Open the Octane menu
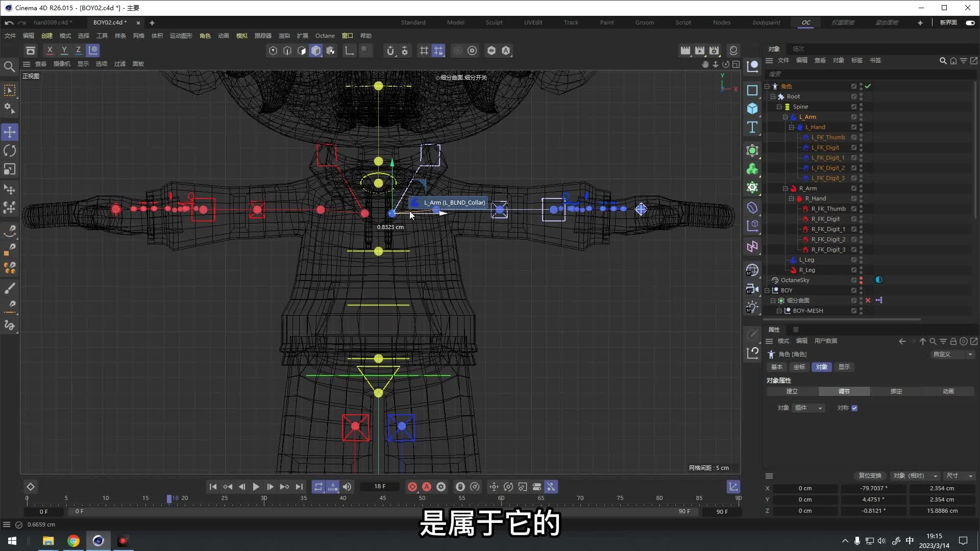The image size is (980, 551). point(325,36)
